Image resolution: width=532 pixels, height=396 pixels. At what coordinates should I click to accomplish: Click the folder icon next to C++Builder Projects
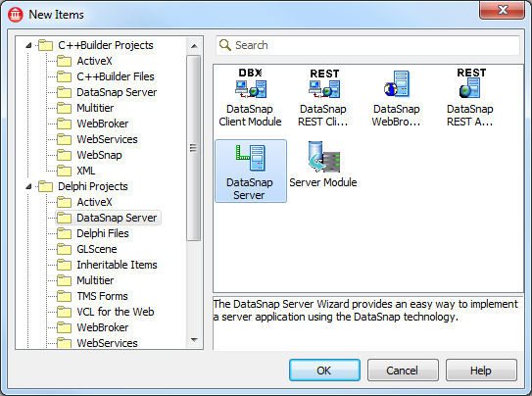[45, 45]
